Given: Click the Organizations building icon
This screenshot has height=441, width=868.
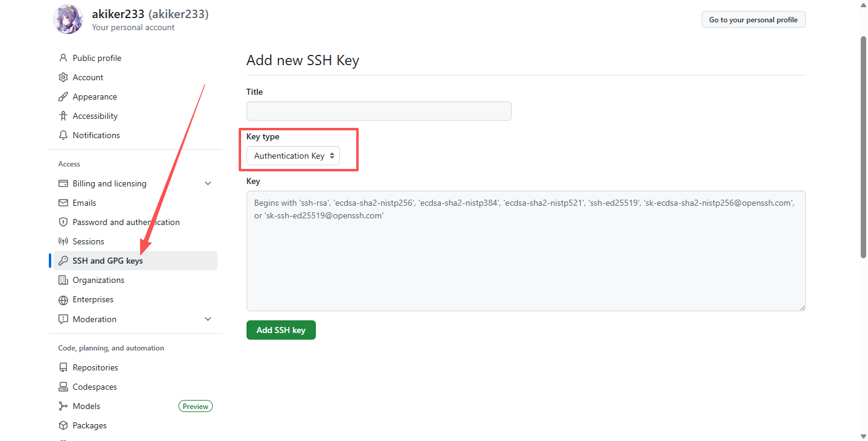Looking at the screenshot, I should point(63,280).
